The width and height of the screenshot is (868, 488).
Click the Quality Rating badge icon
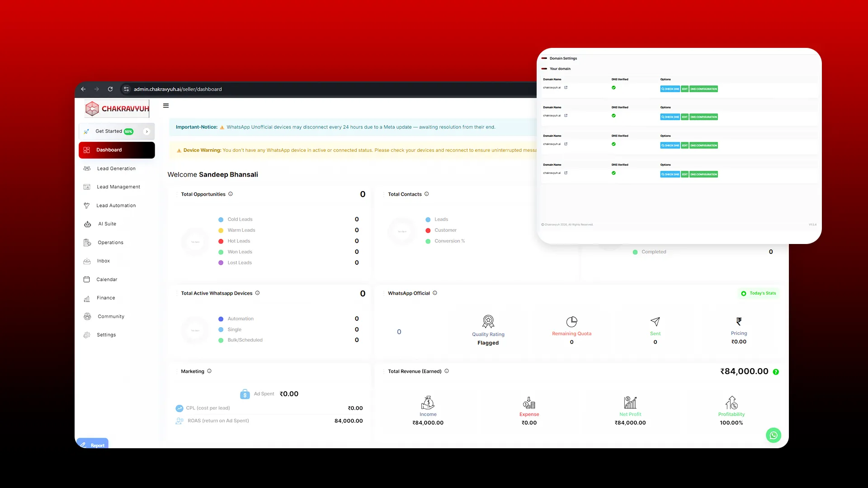pyautogui.click(x=488, y=321)
